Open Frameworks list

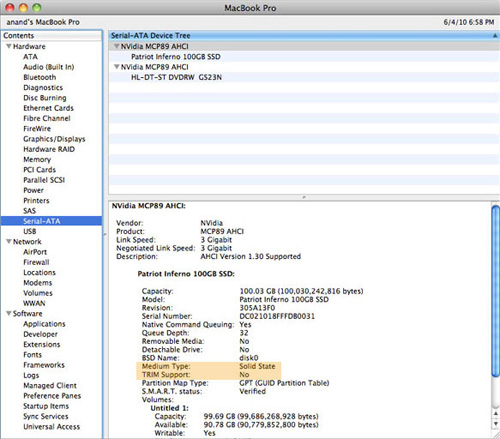pyautogui.click(x=44, y=365)
